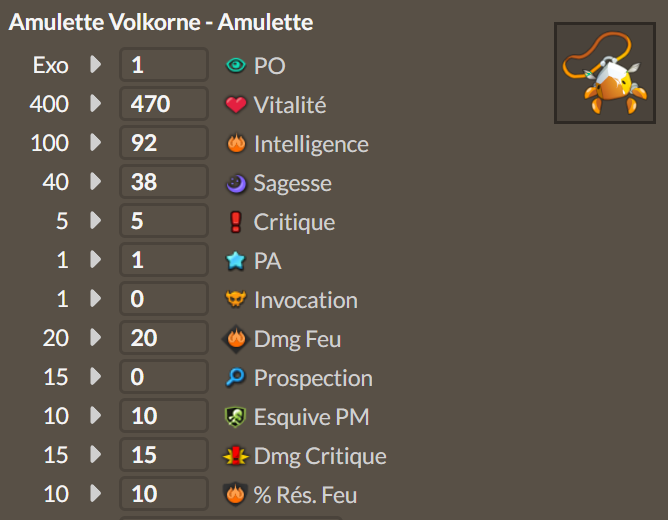Click the Dmg Critique burst icon
The height and width of the screenshot is (520, 668).
[x=236, y=456]
